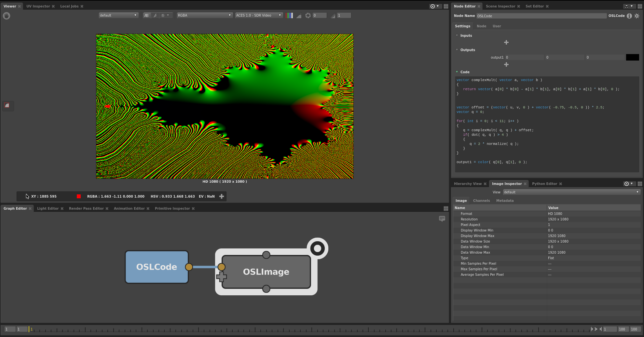Screen dimensions: 644x337
Task: Open Image Inspector panel layout grid menu
Action: (x=639, y=184)
